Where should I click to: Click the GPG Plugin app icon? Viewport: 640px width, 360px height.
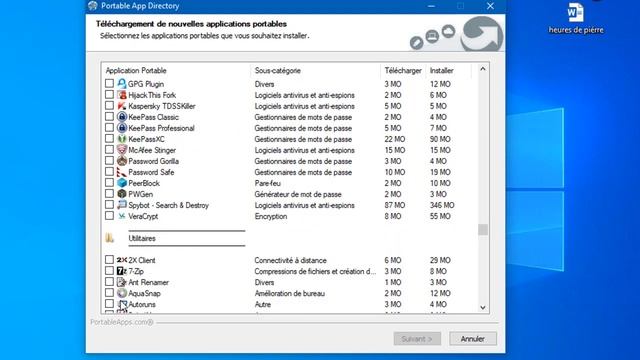point(122,84)
